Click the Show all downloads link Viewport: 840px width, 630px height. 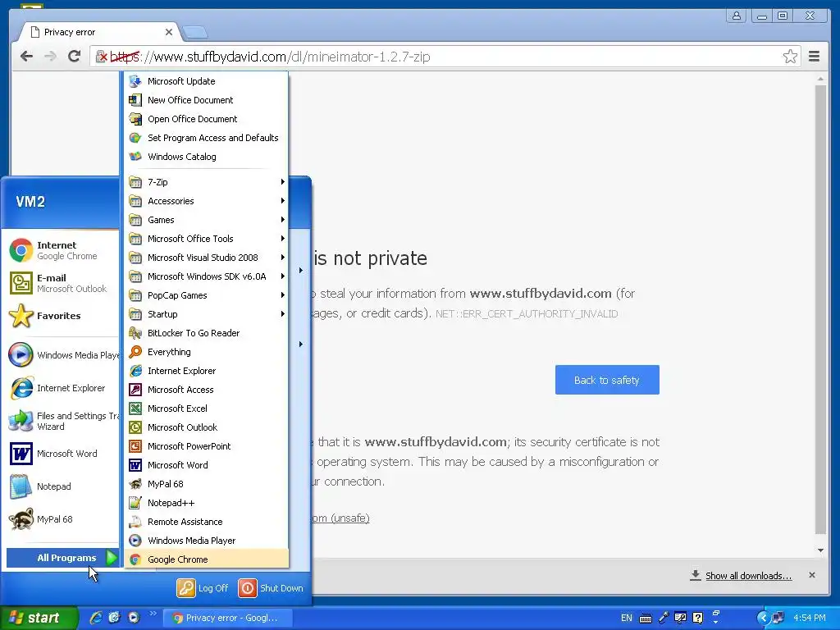(748, 576)
